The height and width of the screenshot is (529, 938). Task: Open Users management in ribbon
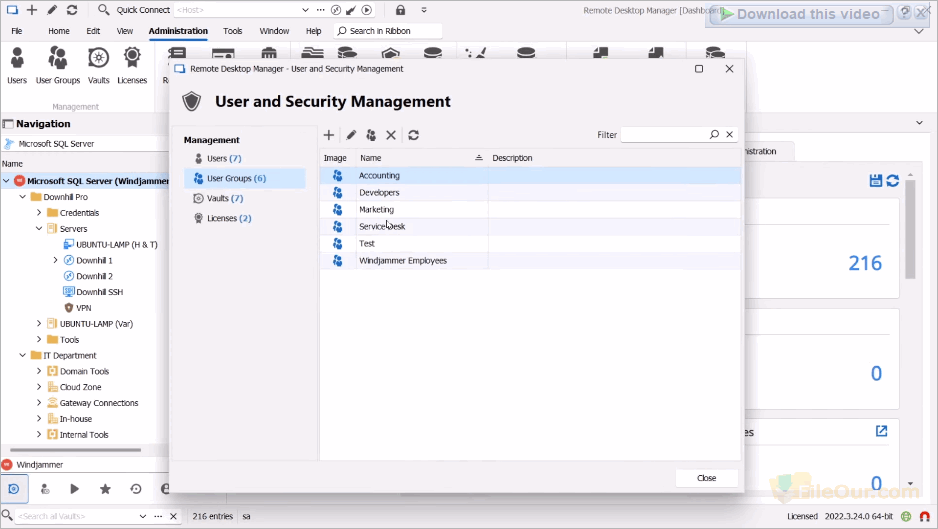pyautogui.click(x=17, y=66)
